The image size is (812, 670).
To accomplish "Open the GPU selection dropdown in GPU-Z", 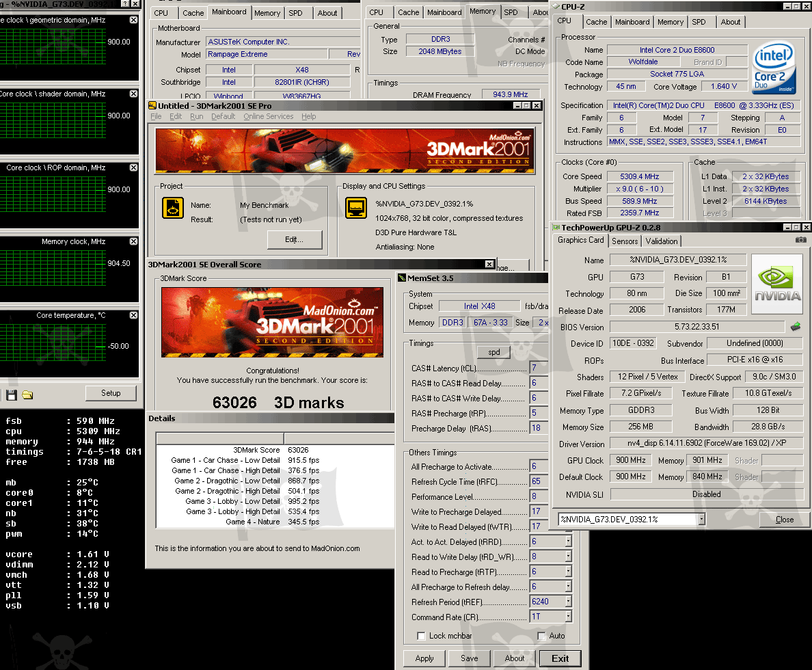I will (702, 519).
